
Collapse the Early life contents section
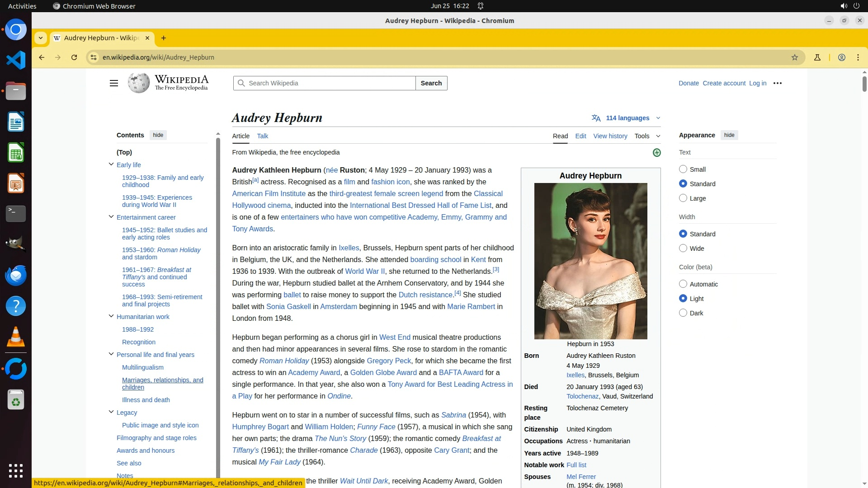click(111, 164)
